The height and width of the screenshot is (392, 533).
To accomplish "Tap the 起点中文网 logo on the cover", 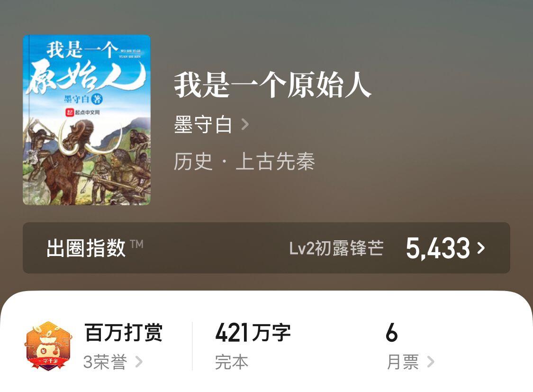I will [82, 112].
